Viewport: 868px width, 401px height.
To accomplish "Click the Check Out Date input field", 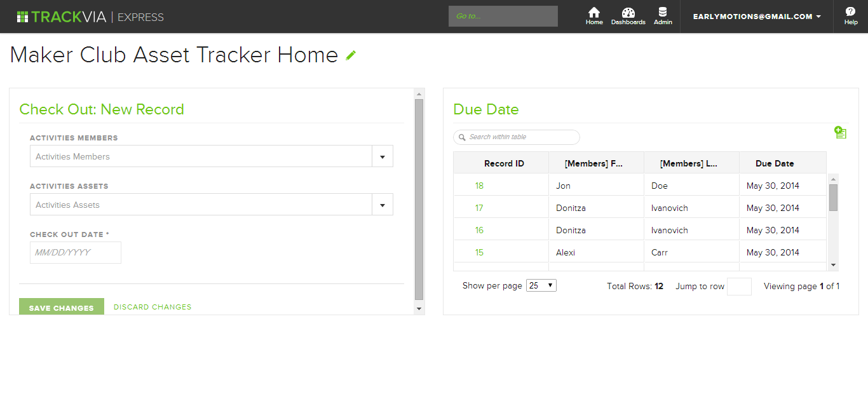I will coord(76,252).
